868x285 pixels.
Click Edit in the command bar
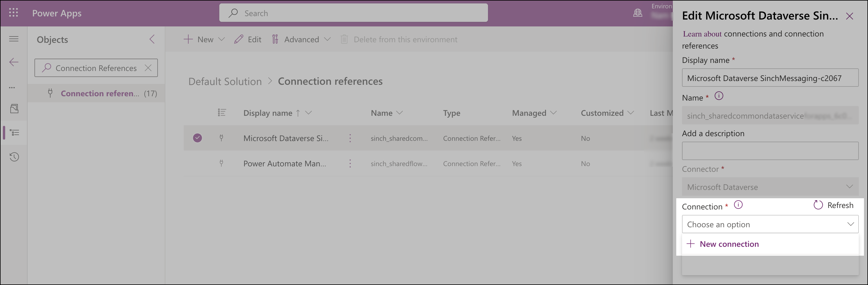248,39
